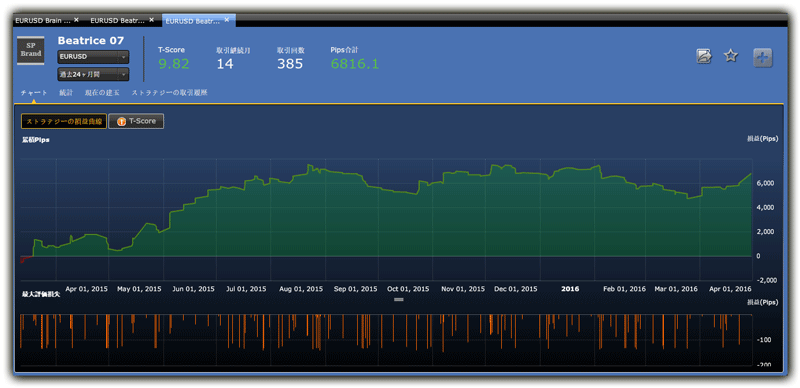800x388 pixels.
Task: Select the ストラテジーの損益曲線 chart button
Action: (64, 122)
